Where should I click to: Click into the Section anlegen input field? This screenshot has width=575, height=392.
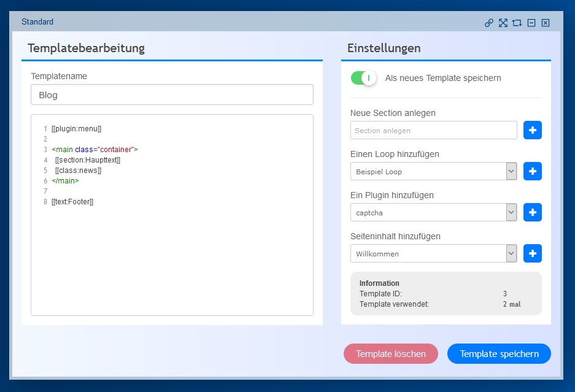point(433,130)
